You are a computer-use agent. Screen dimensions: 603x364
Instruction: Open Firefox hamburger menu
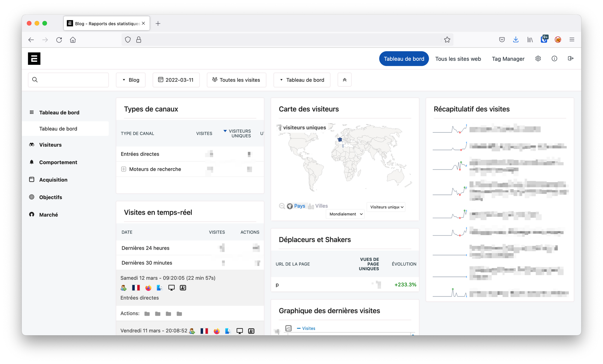tap(572, 40)
